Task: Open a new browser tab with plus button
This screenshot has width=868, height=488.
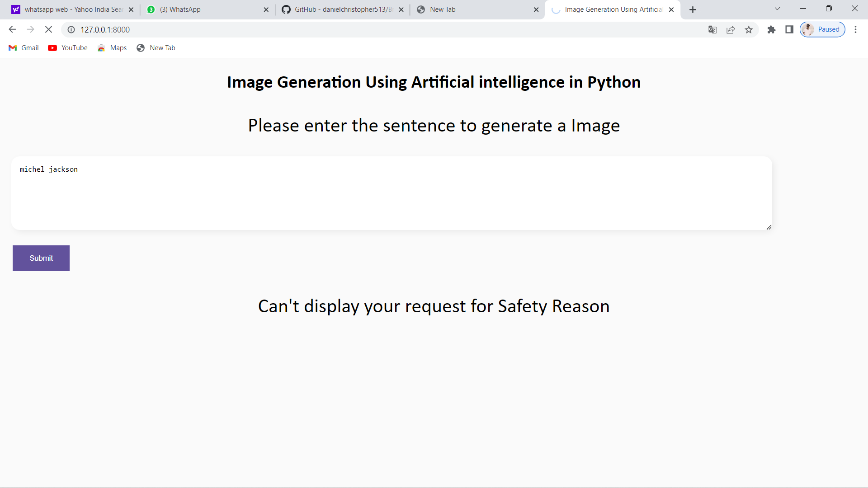Action: (x=693, y=9)
